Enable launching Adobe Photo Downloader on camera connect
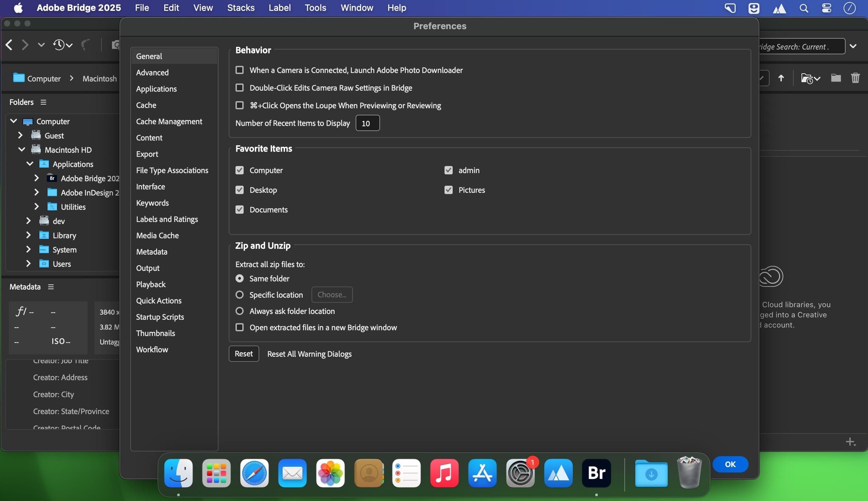 coord(239,70)
